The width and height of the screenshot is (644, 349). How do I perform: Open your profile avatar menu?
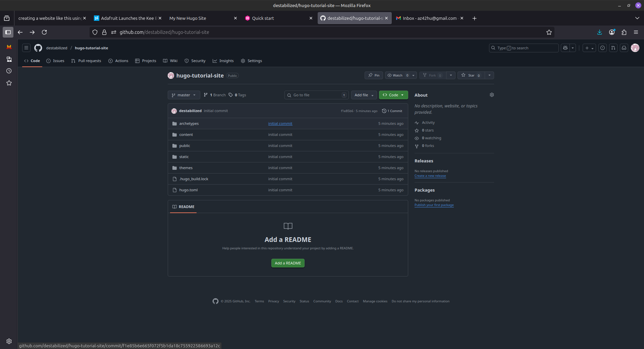pyautogui.click(x=635, y=48)
